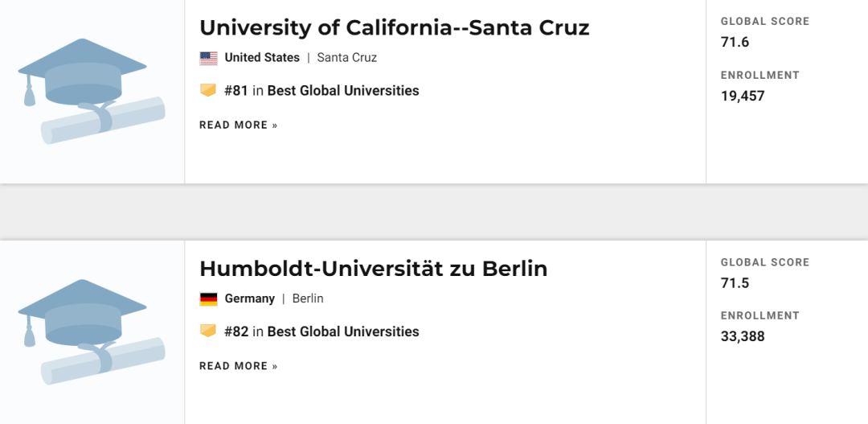The width and height of the screenshot is (868, 424).
Task: Click '#81 in Best Global Universities' ranking text
Action: pos(321,91)
